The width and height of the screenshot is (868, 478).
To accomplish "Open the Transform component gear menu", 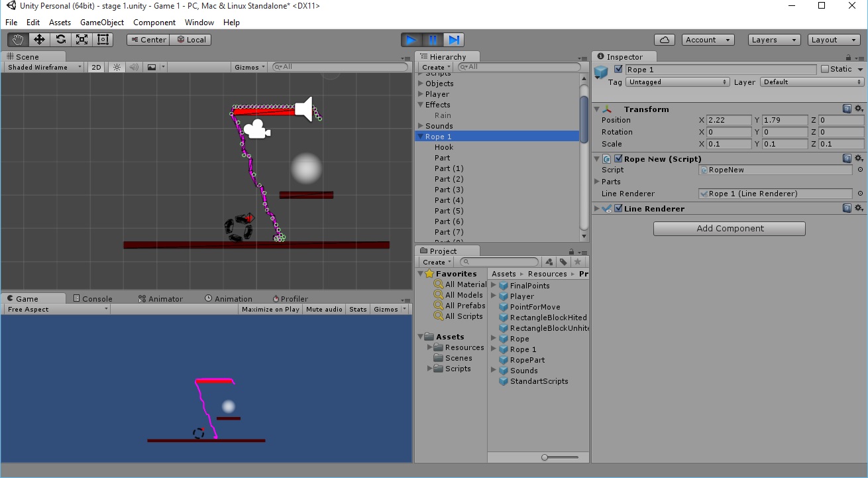I will tap(859, 109).
